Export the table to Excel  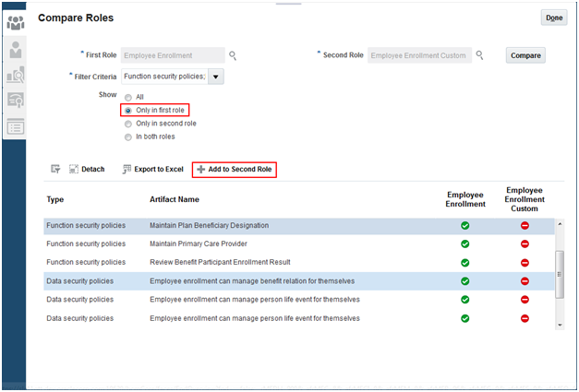click(x=153, y=170)
